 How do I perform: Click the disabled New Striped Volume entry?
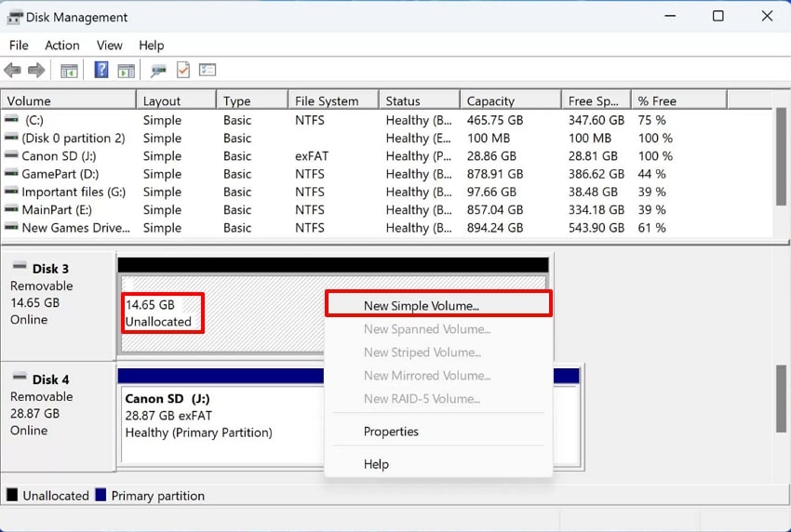point(438,352)
